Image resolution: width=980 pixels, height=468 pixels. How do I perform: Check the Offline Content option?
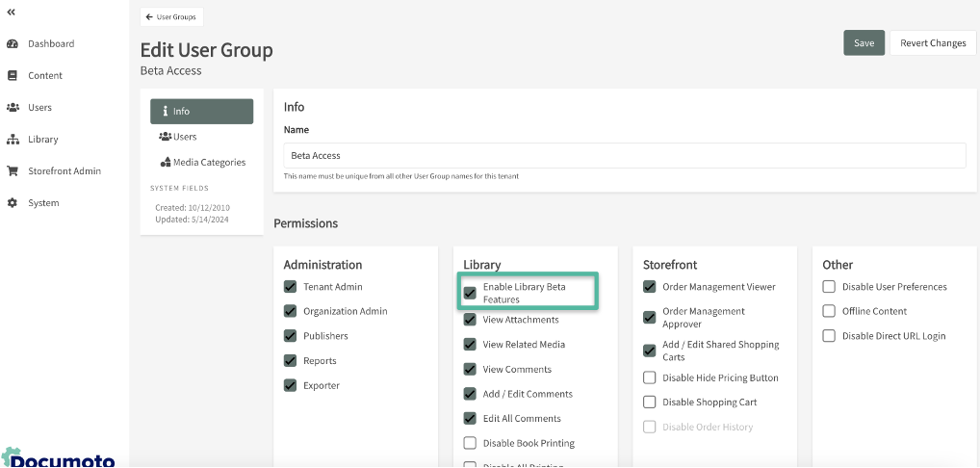click(x=829, y=312)
